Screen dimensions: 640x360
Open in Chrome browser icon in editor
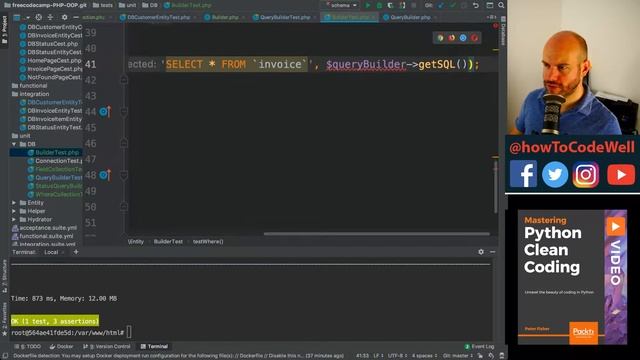coord(440,38)
